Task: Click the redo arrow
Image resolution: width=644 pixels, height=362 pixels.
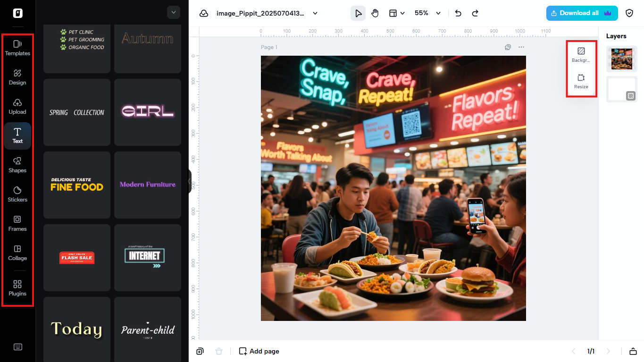Action: click(x=475, y=13)
